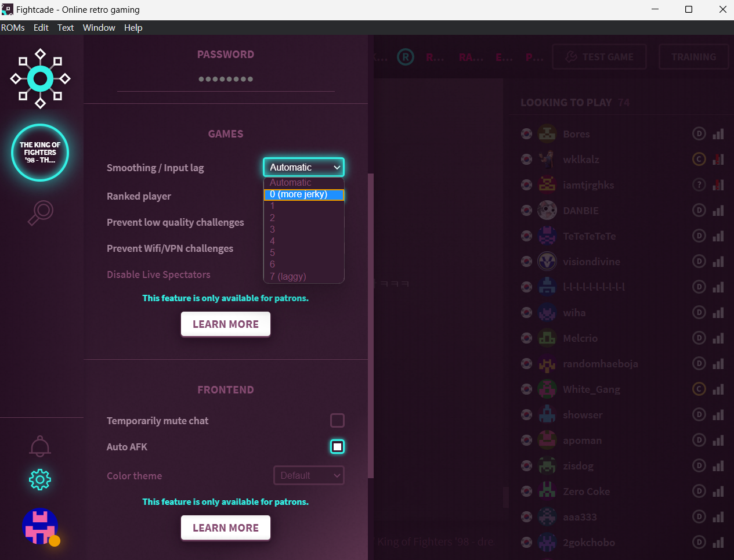
Task: Select input lag value 2
Action: [x=304, y=218]
